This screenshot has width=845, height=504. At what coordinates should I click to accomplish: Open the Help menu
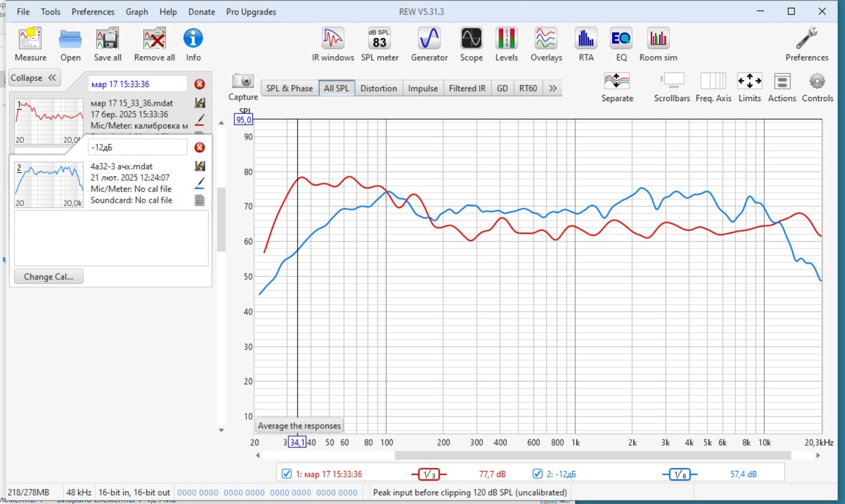point(168,11)
